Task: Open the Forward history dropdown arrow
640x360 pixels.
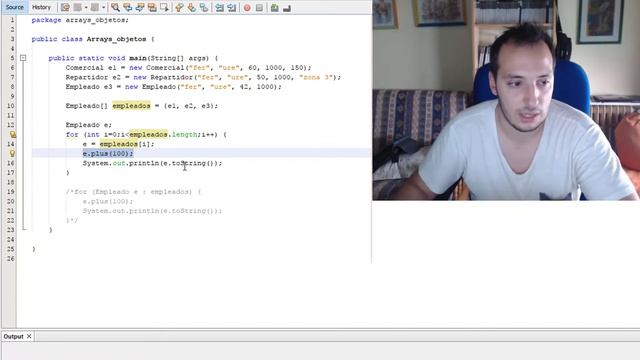Action: (104, 7)
